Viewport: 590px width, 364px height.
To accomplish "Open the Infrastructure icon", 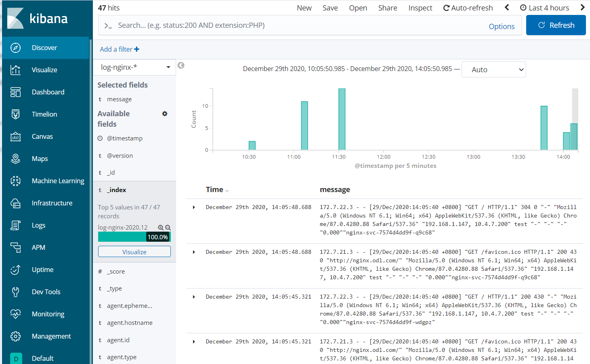I will click(15, 203).
